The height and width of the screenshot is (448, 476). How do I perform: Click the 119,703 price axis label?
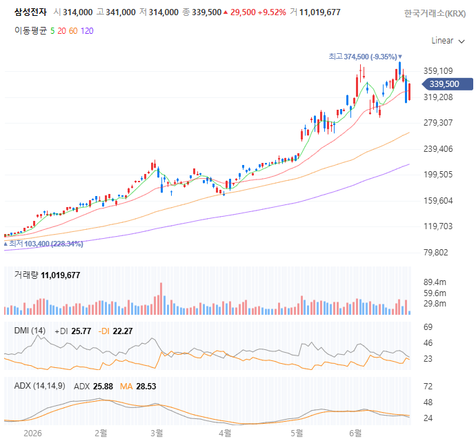coord(438,226)
